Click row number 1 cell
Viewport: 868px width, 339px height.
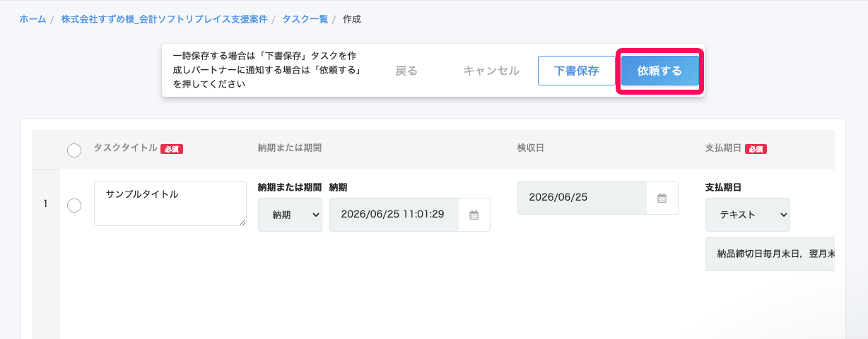click(45, 203)
